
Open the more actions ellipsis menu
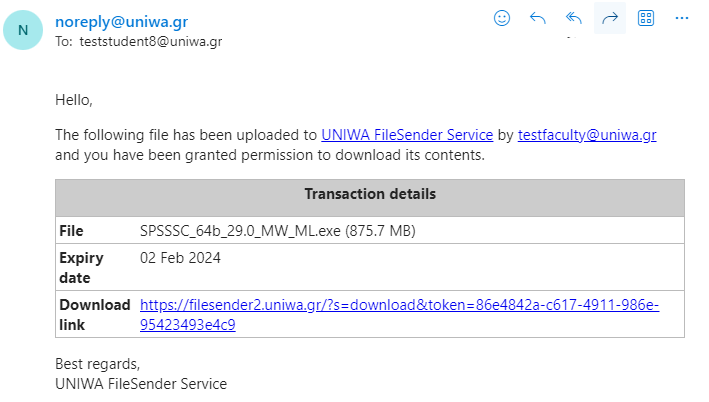point(681,19)
